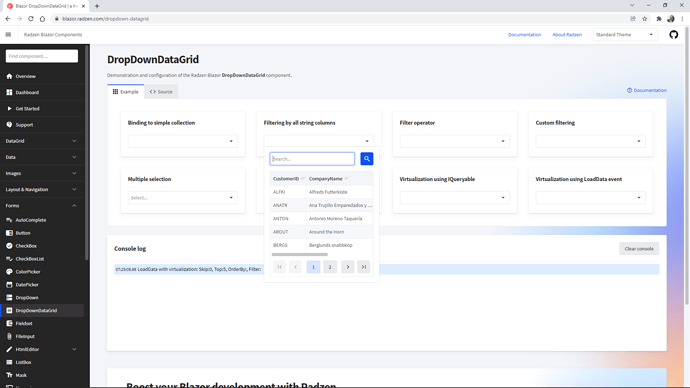Focus the Find component search box
The height and width of the screenshot is (388, 690).
click(42, 56)
